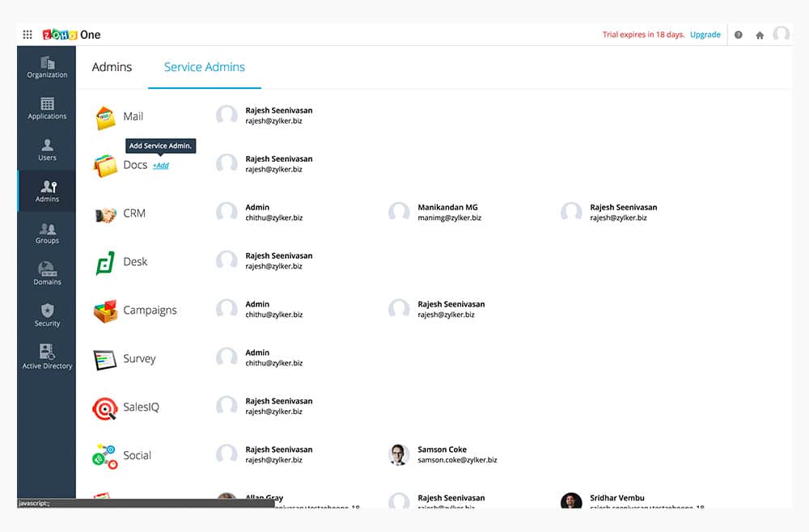
Task: Click Admin's avatar in the Campaigns row
Action: [227, 310]
